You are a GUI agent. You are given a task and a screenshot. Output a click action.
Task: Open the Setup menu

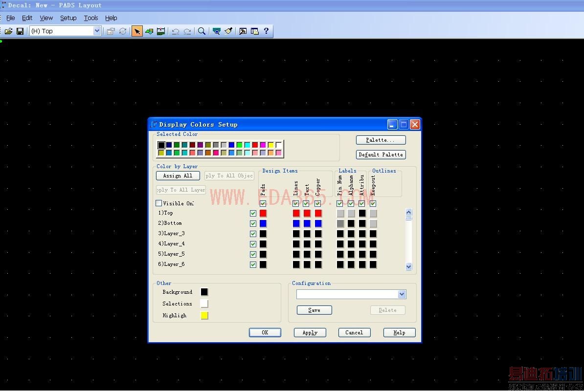click(x=68, y=18)
